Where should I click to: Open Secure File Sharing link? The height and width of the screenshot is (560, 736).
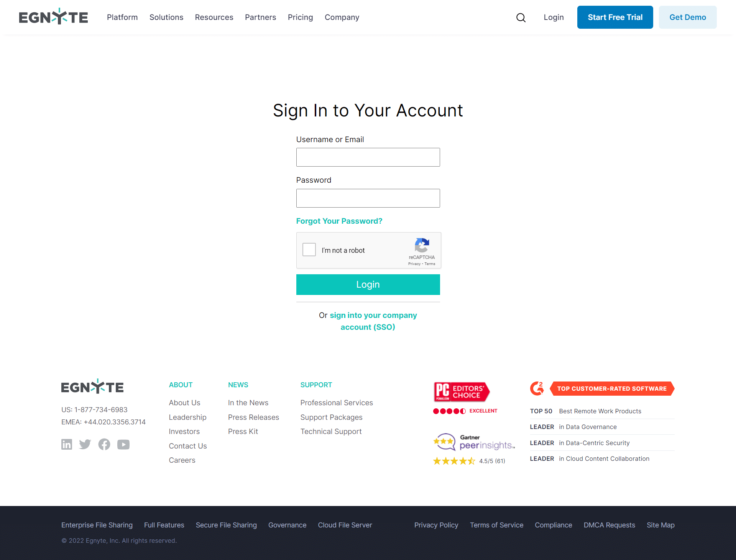[226, 525]
